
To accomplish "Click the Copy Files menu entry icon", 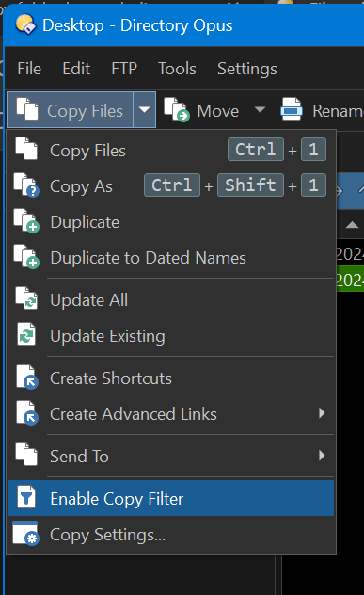I will (x=26, y=149).
